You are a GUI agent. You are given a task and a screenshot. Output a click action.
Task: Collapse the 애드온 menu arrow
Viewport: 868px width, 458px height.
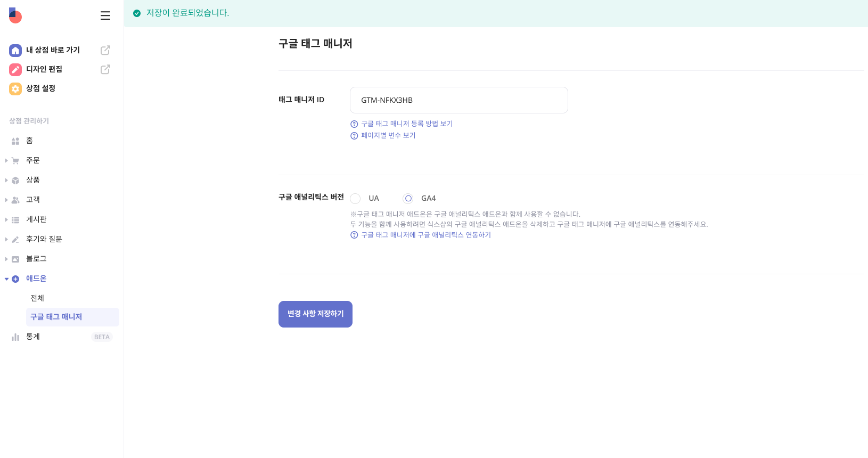(x=6, y=279)
